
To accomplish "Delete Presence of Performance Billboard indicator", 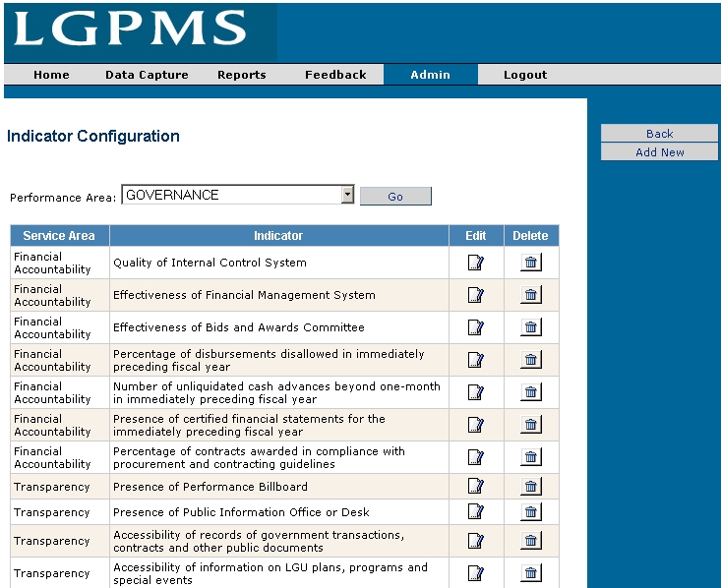I will (531, 487).
